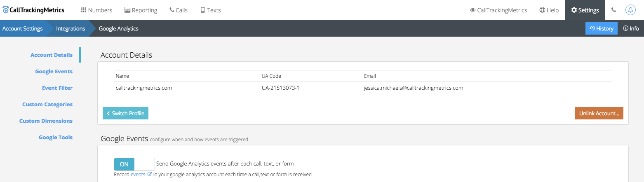The width and height of the screenshot is (644, 182).
Task: Select Google Events in sidebar
Action: click(54, 71)
